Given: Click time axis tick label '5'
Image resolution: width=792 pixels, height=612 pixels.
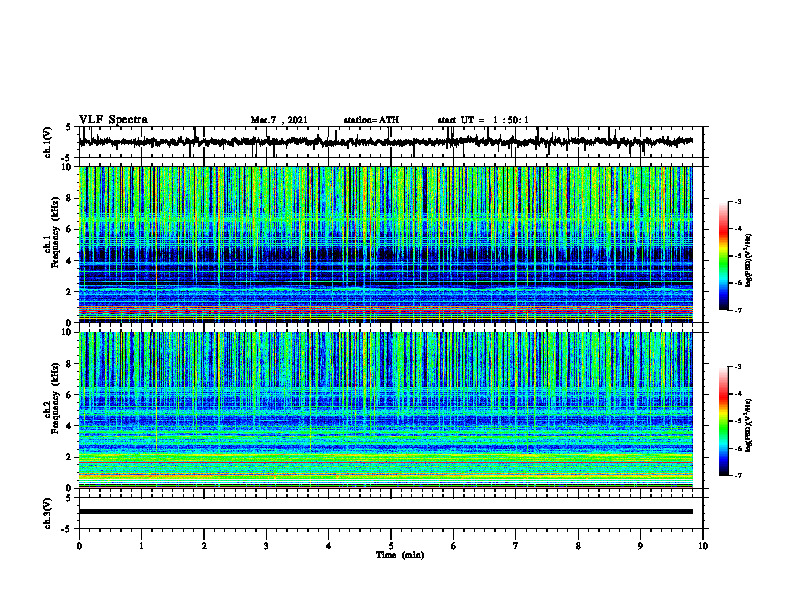Looking at the screenshot, I should coord(391,546).
